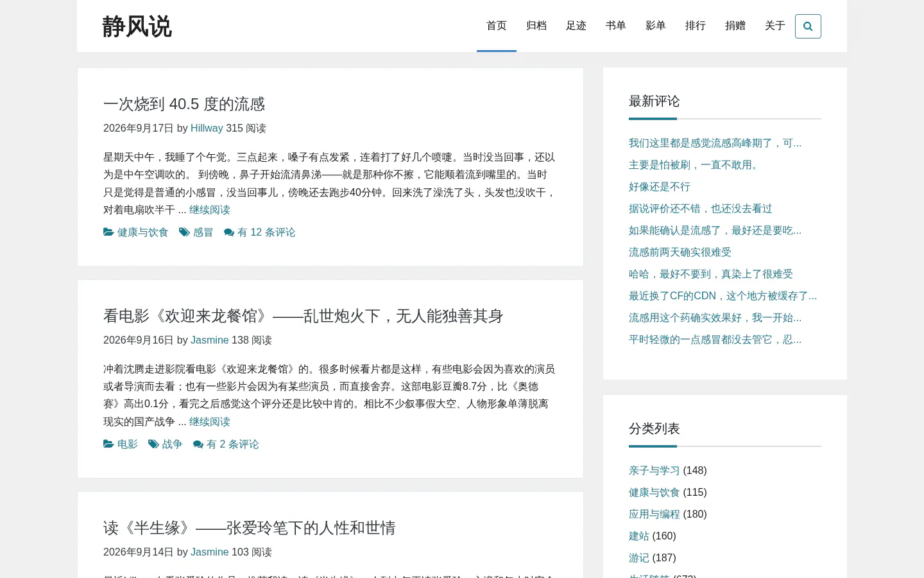This screenshot has width=924, height=578.
Task: Click the comments icon beside 有 12 条评论
Action: pos(229,232)
